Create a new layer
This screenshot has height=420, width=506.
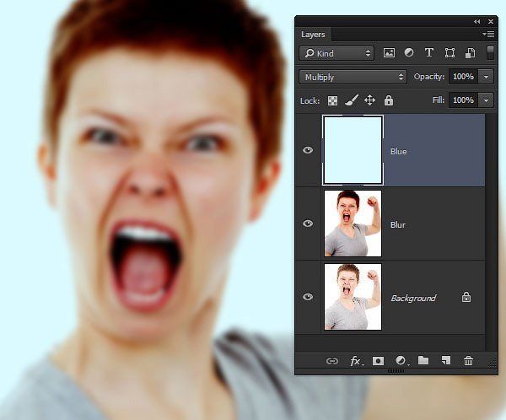(446, 361)
